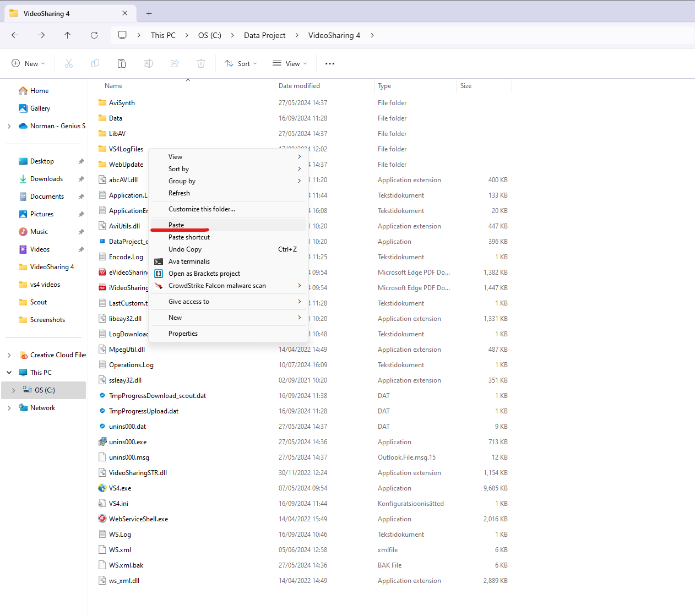This screenshot has width=695, height=616.
Task: Open the View dropdown in the toolbar
Action: (290, 64)
